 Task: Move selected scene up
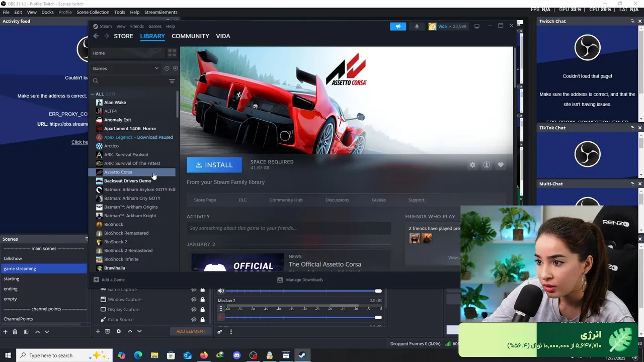point(37,332)
